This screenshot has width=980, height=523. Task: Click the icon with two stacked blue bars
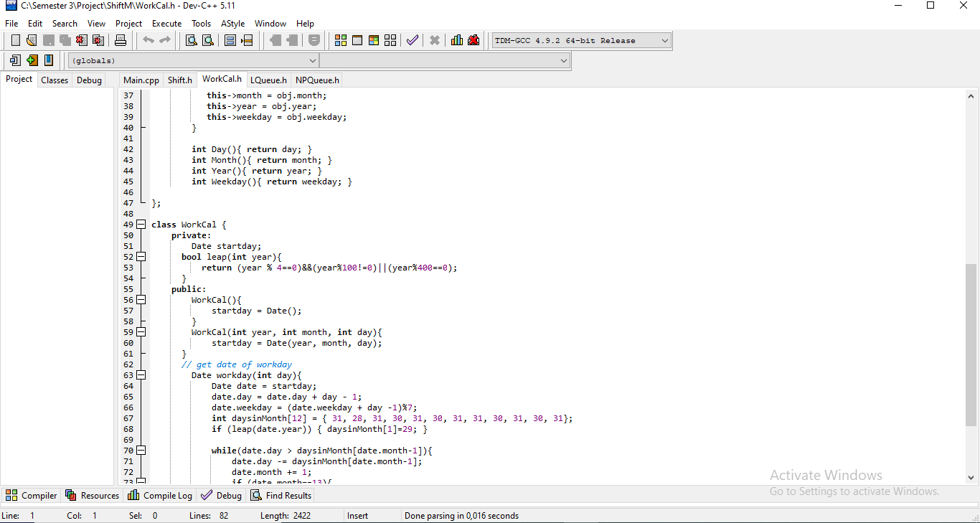230,40
